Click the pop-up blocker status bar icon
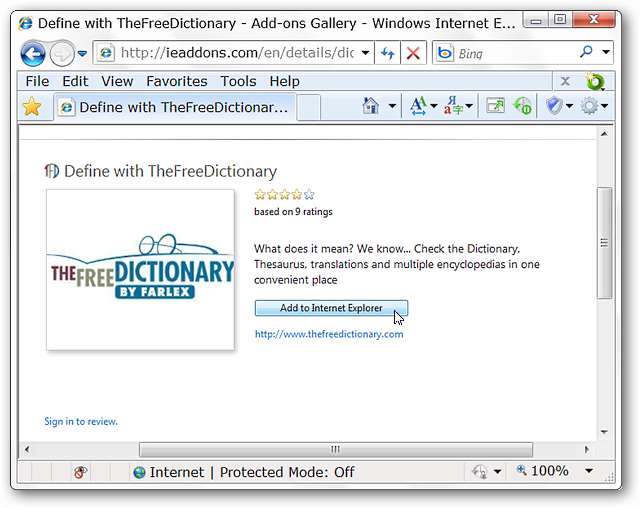 (80, 473)
